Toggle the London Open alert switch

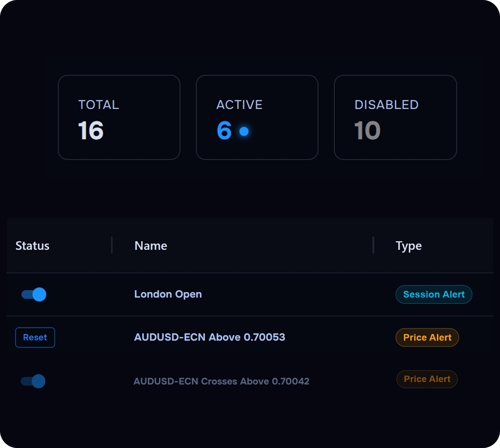click(x=34, y=294)
